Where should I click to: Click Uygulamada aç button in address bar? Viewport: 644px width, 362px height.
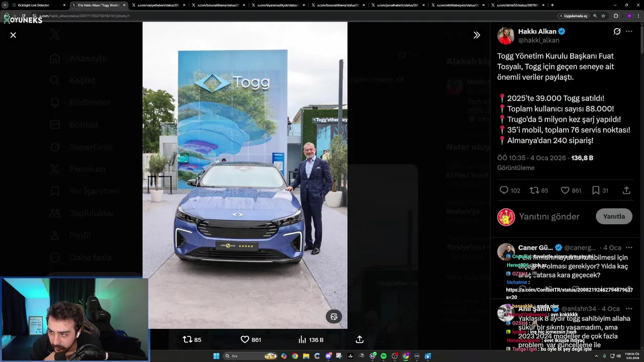[573, 16]
